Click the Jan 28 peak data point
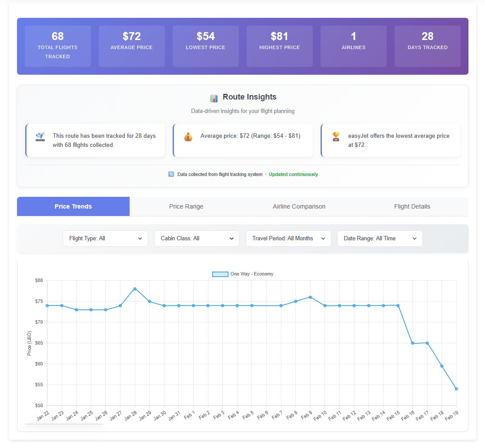The width and height of the screenshot is (485, 448). click(x=135, y=289)
